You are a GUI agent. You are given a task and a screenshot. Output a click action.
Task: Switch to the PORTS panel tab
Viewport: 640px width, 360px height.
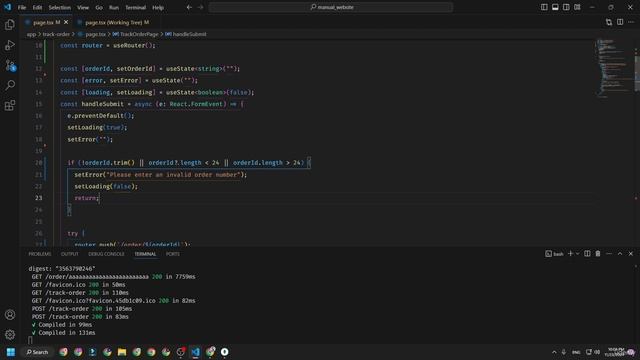click(x=173, y=254)
